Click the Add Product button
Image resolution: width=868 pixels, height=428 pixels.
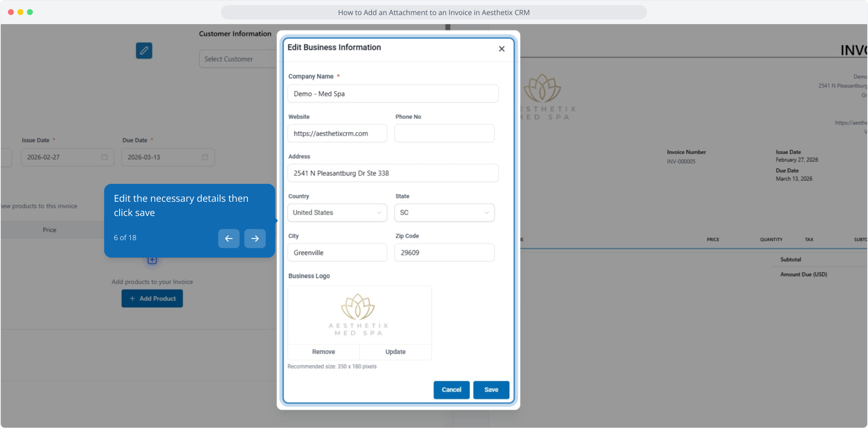[x=152, y=298]
